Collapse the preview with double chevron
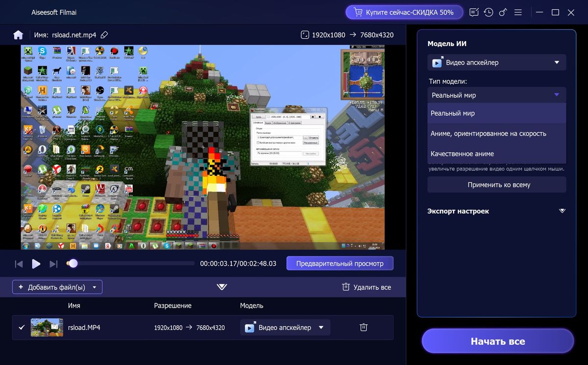The width and height of the screenshot is (588, 365). pos(222,287)
